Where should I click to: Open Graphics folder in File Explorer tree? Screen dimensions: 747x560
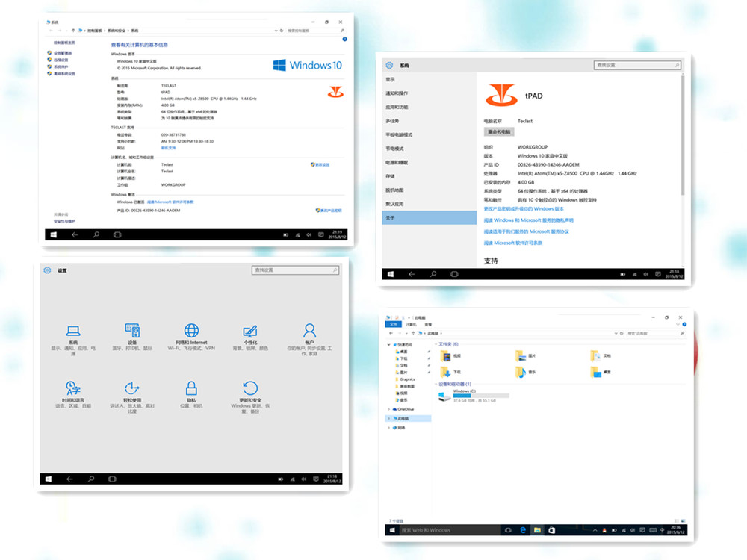(407, 379)
